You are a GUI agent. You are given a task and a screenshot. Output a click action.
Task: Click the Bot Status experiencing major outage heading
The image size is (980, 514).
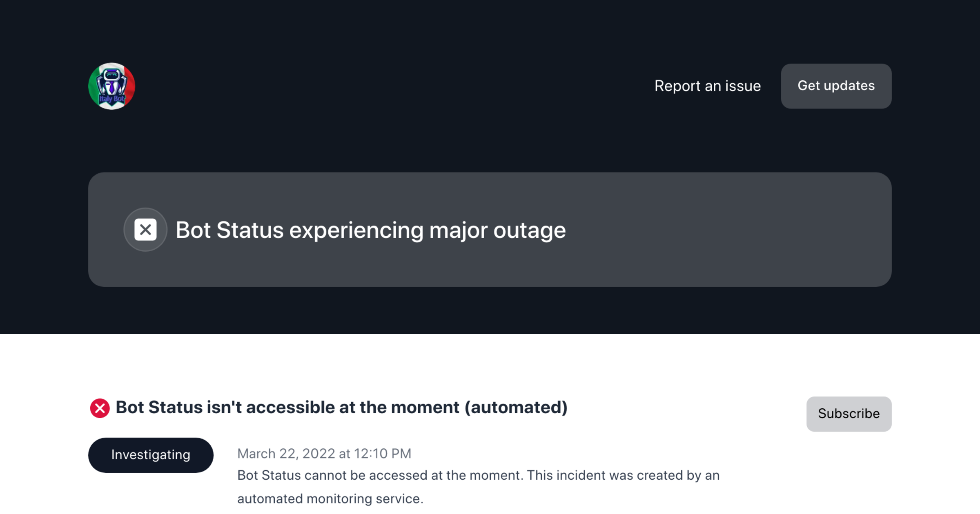[x=370, y=230]
